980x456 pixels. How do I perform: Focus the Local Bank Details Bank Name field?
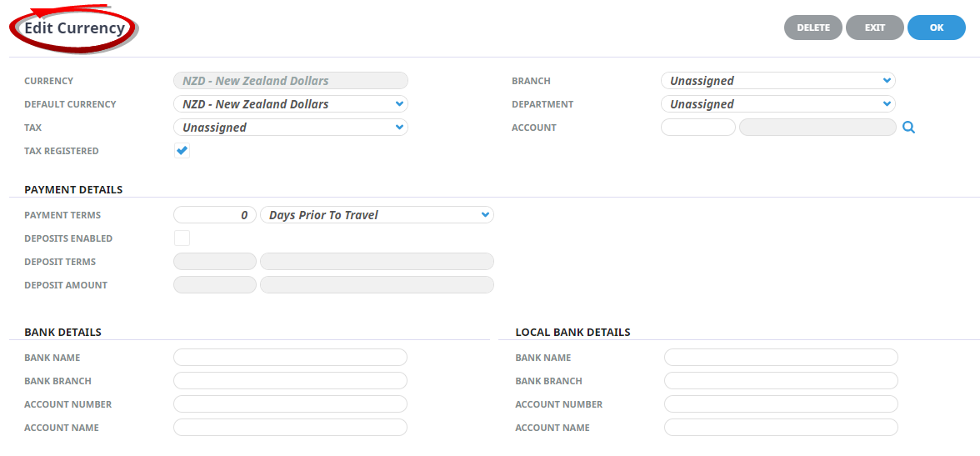tap(781, 358)
